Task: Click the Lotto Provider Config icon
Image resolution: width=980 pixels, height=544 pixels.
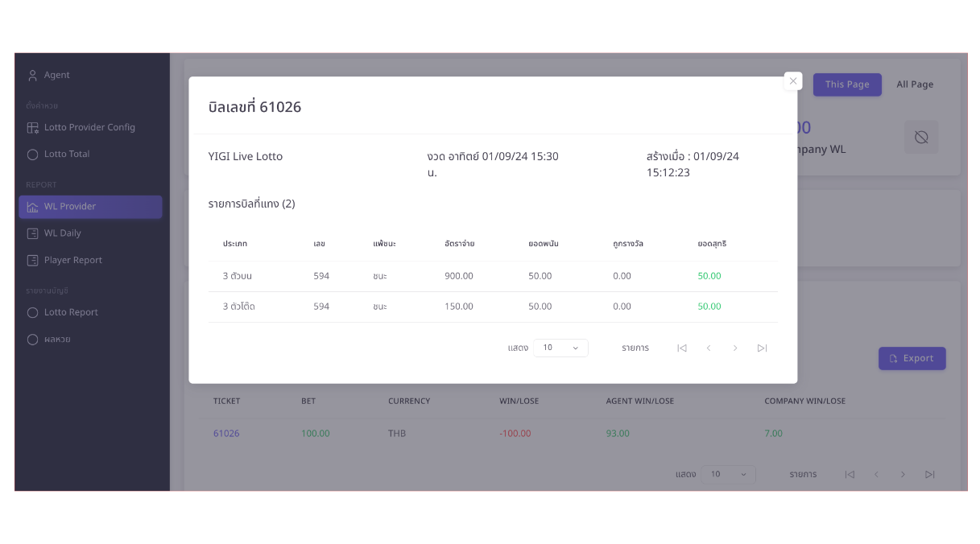Action: pyautogui.click(x=33, y=128)
